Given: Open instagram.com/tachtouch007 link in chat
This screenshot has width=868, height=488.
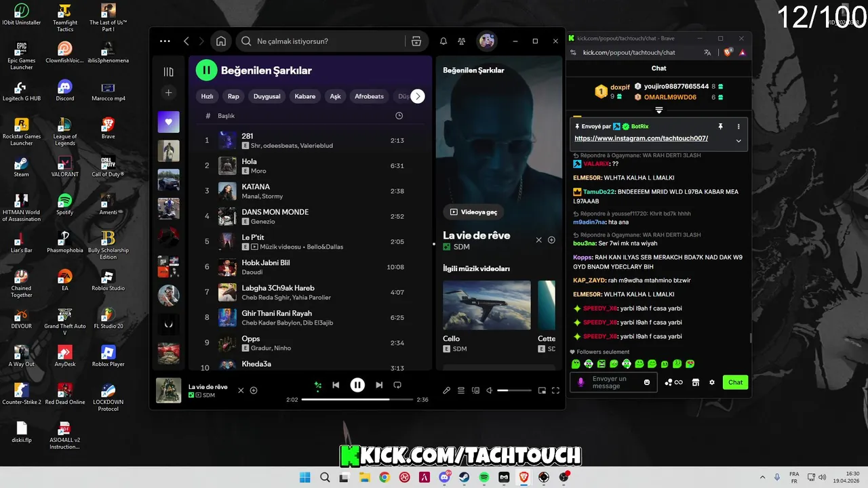Looking at the screenshot, I should click(641, 138).
